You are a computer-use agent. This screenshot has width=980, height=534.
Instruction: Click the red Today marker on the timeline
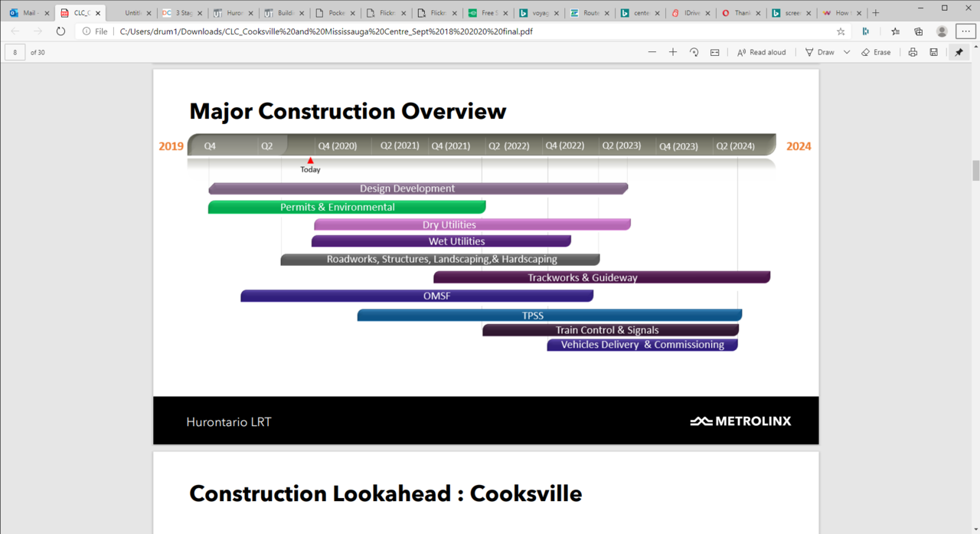(310, 161)
